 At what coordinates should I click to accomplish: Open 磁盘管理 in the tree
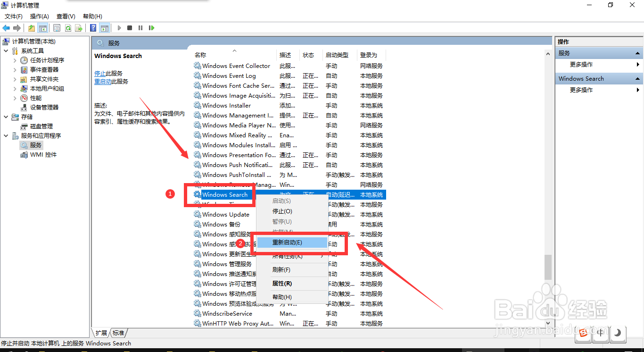41,126
